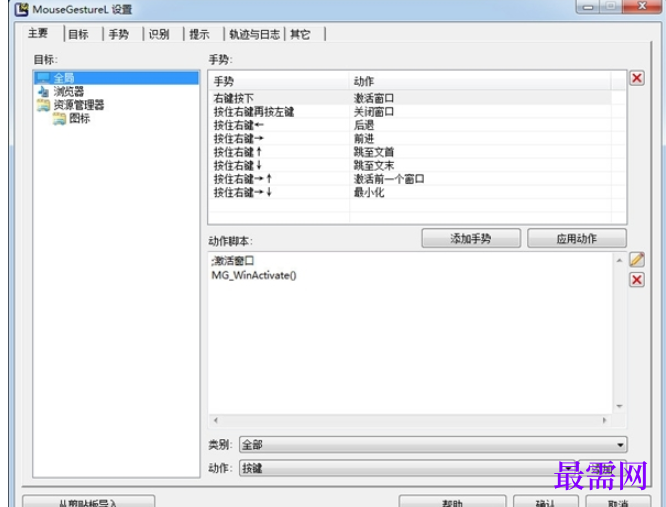Open the 轨迹与日志 tab

point(254,34)
